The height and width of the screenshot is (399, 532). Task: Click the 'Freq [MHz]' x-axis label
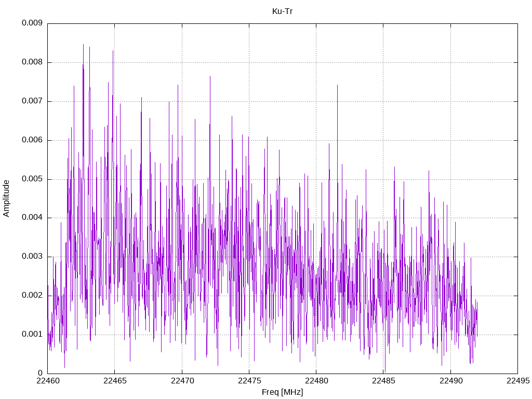pyautogui.click(x=282, y=392)
